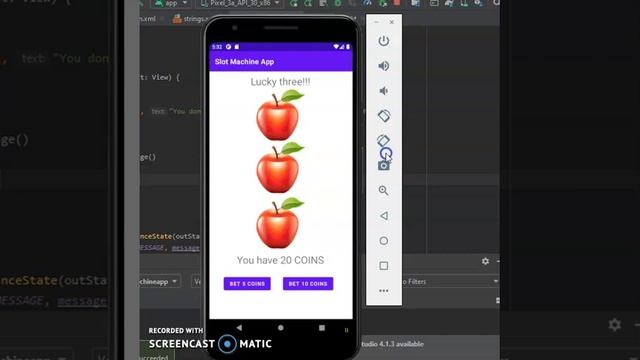Tap the top apple slot image
This screenshot has height=360, width=640.
point(279,115)
